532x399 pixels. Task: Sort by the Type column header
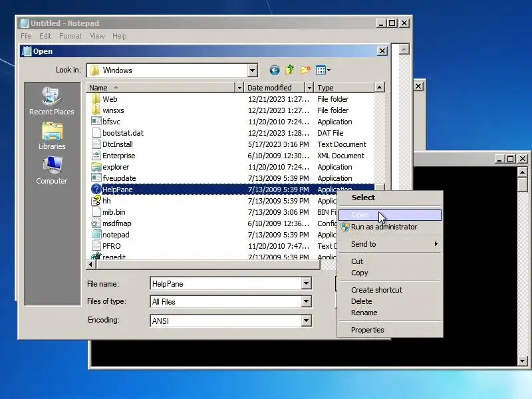pos(344,88)
